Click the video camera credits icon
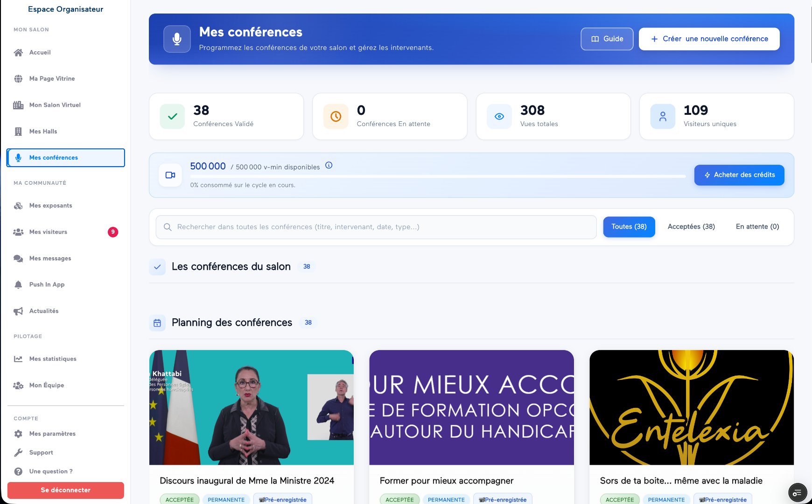Image resolution: width=812 pixels, height=504 pixels. pyautogui.click(x=170, y=175)
